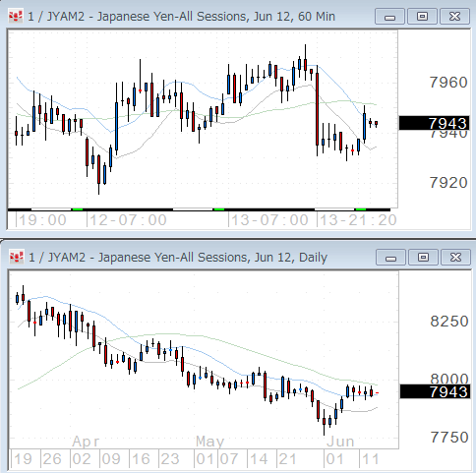Minimize the Daily chart window
476x473 pixels.
390,258
